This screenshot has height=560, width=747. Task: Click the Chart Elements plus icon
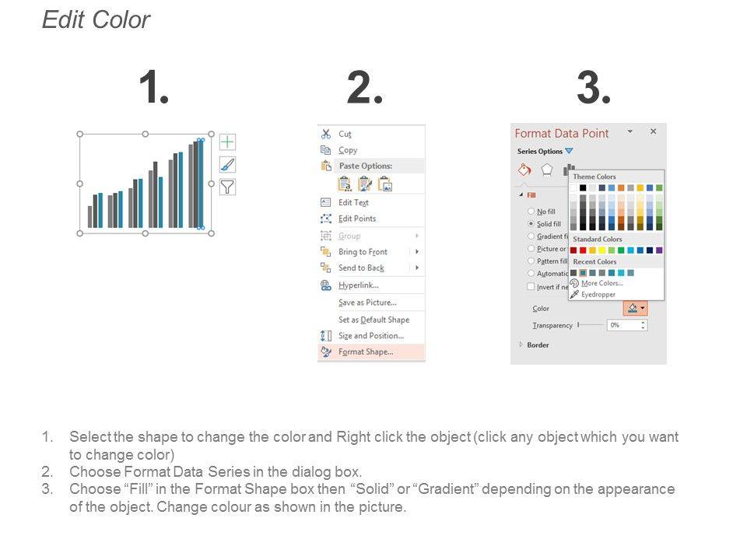pos(227,142)
